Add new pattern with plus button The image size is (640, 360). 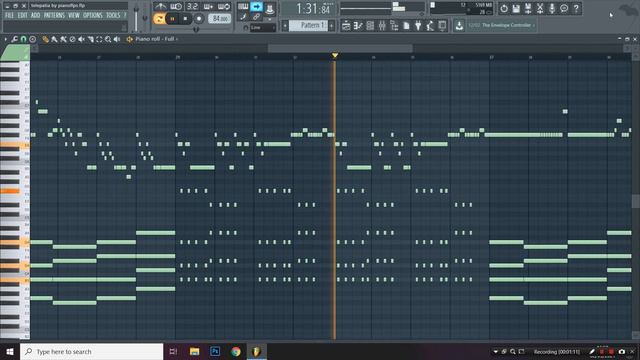331,26
